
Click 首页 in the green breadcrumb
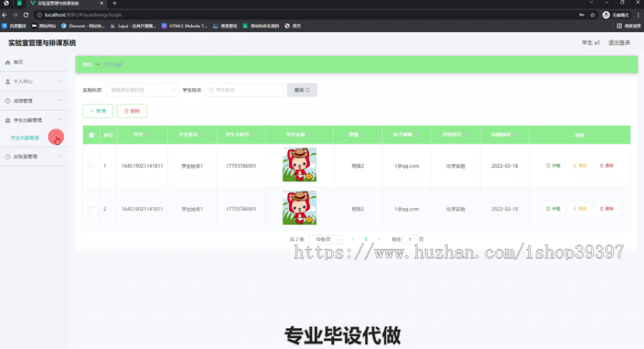coord(87,64)
